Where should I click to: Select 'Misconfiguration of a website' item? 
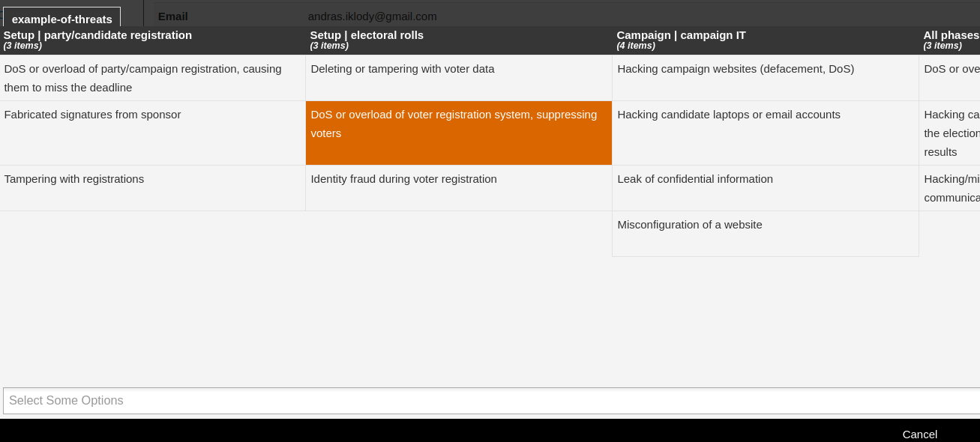pyautogui.click(x=689, y=225)
